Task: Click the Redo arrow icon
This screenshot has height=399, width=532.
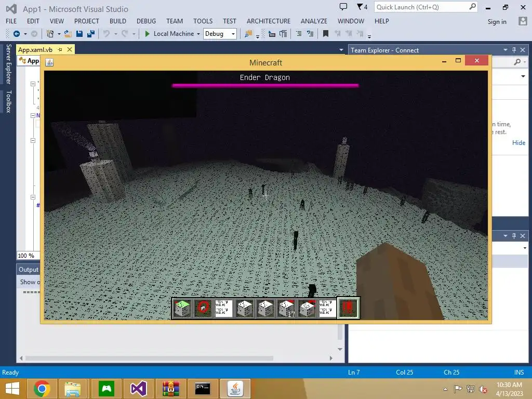Action: 125,34
